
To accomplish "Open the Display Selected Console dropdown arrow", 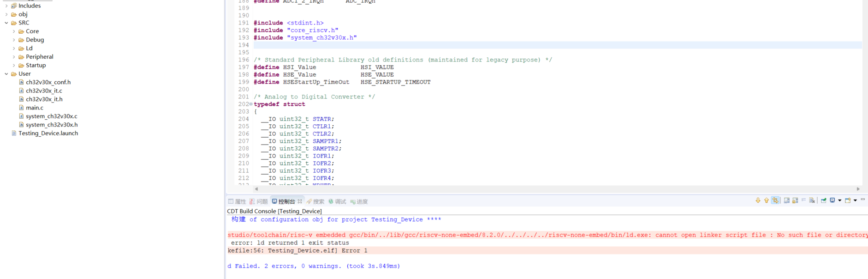I will (839, 200).
